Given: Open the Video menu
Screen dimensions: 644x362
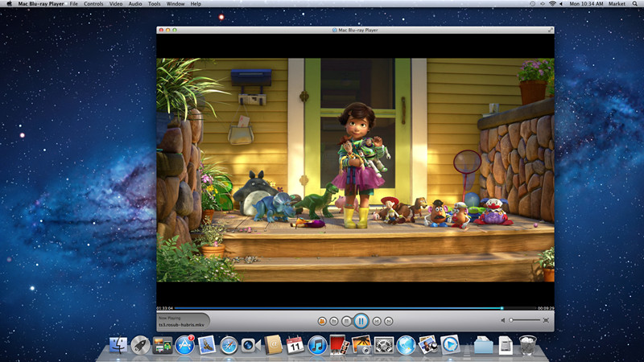Looking at the screenshot, I should point(116,4).
